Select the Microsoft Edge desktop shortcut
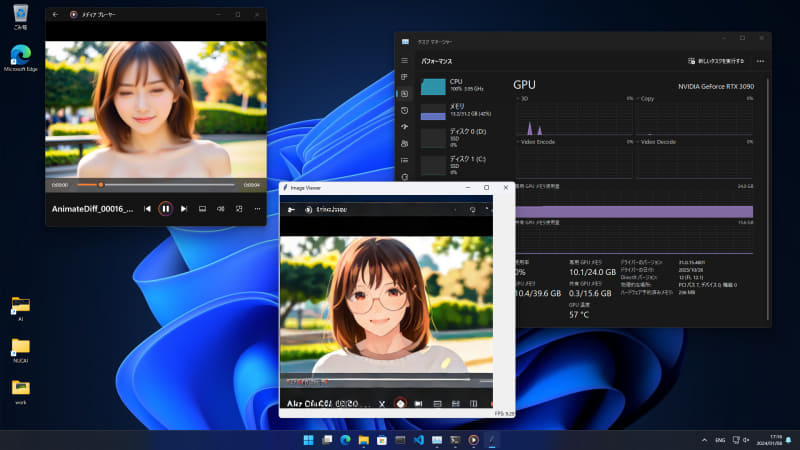Viewport: 800px width, 450px height. pos(20,57)
